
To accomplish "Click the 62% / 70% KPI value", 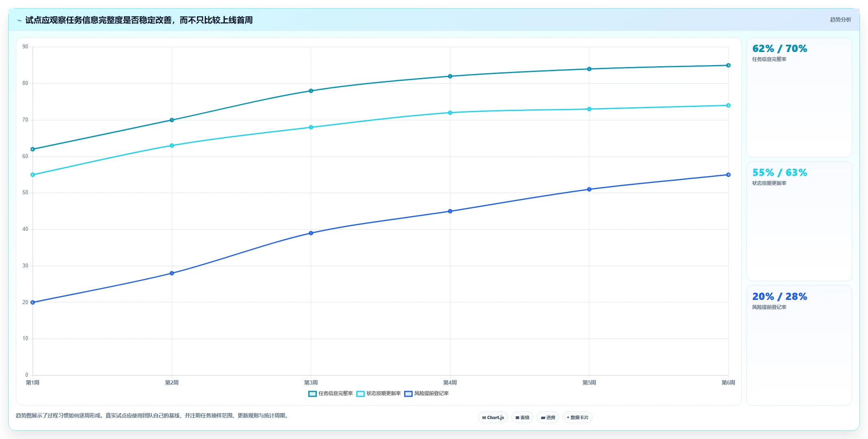I will pos(779,49).
